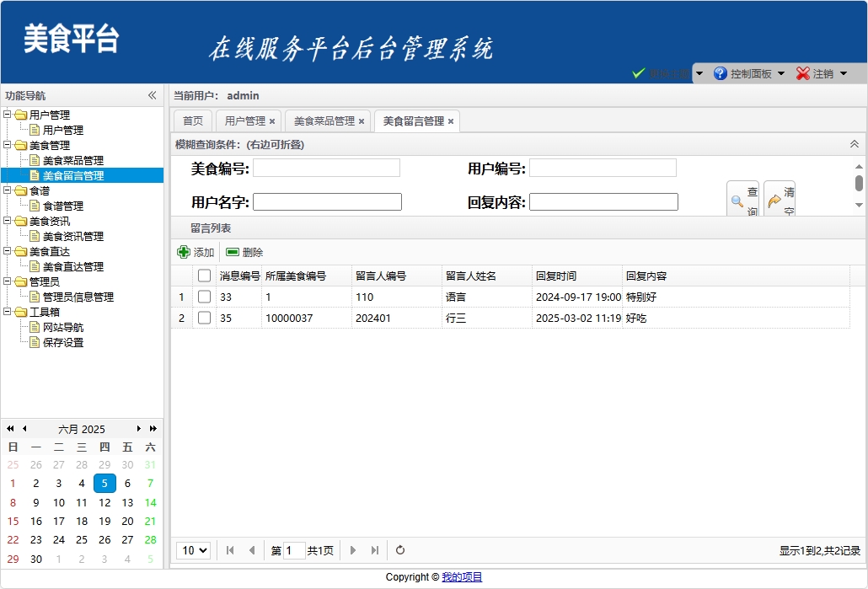
Task: Open the 我的项目 footer link
Action: point(462,577)
